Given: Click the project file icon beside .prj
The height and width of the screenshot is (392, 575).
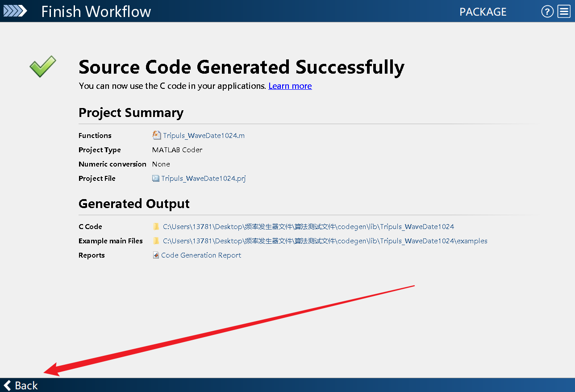Looking at the screenshot, I should [156, 179].
